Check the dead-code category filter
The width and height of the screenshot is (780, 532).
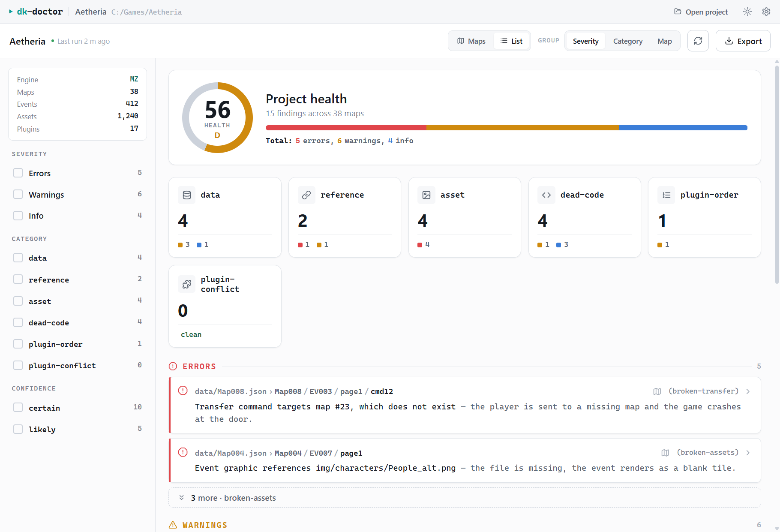click(18, 322)
